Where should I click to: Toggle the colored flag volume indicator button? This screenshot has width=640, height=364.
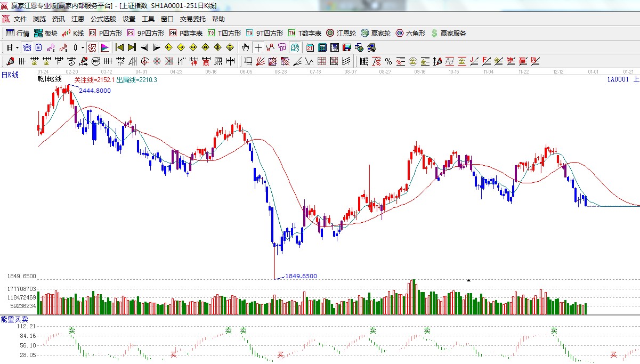coord(105,47)
